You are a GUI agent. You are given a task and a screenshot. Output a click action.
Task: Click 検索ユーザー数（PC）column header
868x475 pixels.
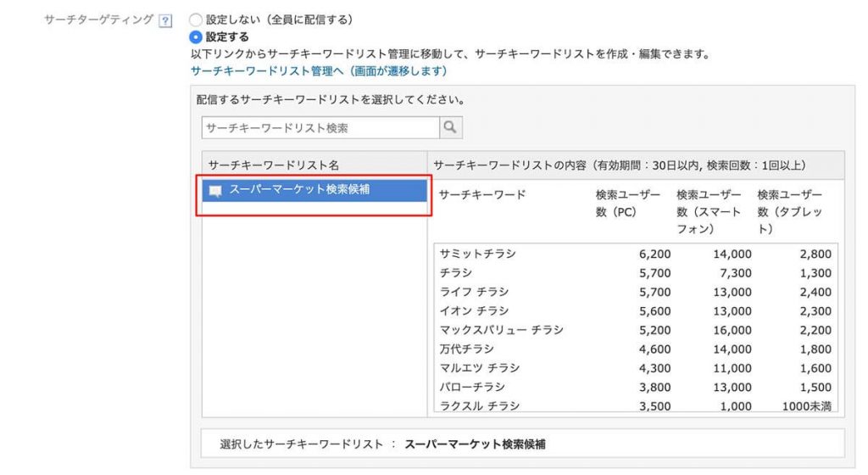tap(628, 204)
